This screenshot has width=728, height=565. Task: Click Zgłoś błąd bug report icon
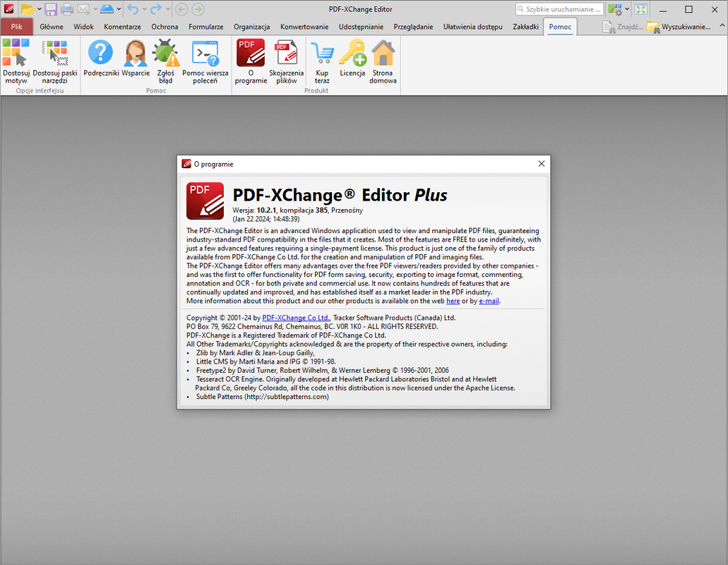tap(166, 61)
